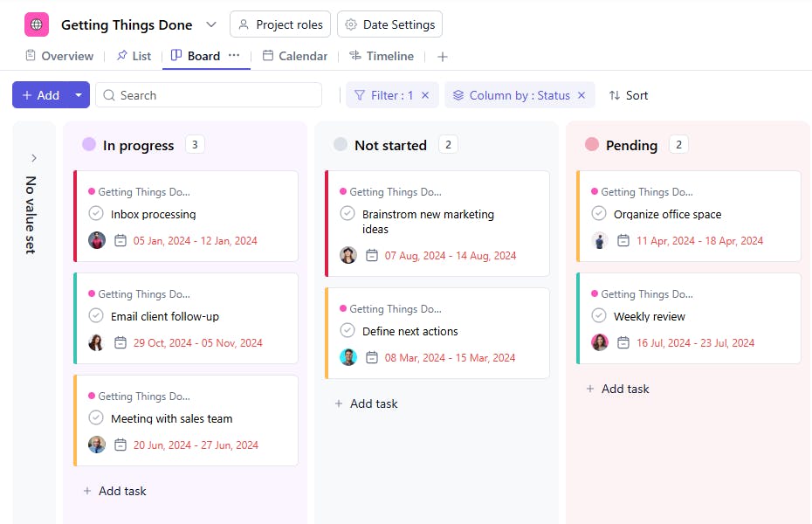
Task: Expand the Getting Things Done project chevron
Action: click(x=211, y=24)
